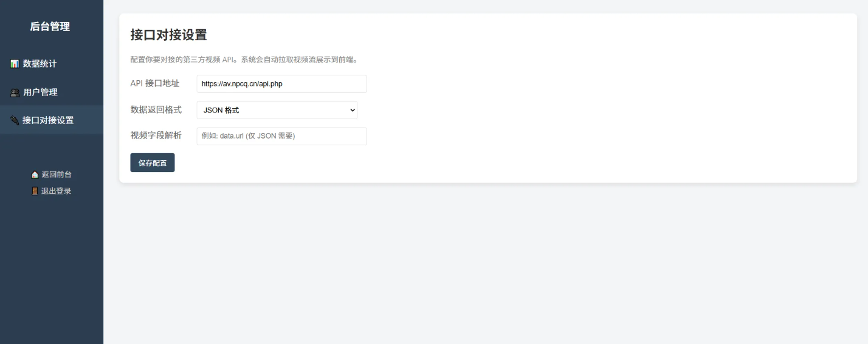This screenshot has width=868, height=344.
Task: Click the bar chart icon beside 数据统计
Action: tap(15, 64)
